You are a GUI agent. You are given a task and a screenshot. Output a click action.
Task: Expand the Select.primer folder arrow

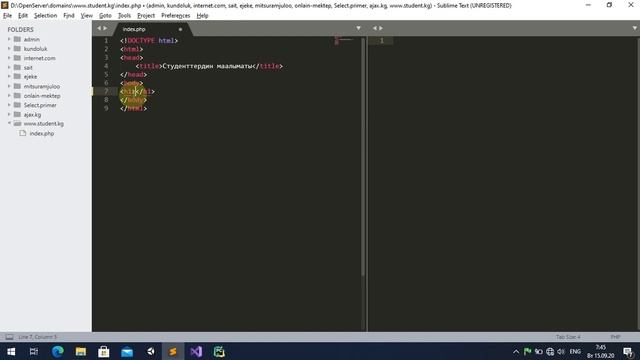click(x=9, y=105)
